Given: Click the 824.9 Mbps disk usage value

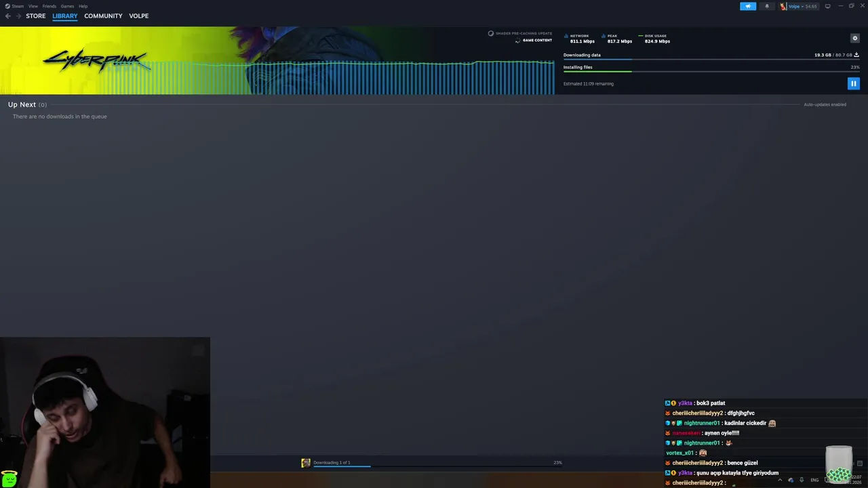Looking at the screenshot, I should [x=657, y=41].
